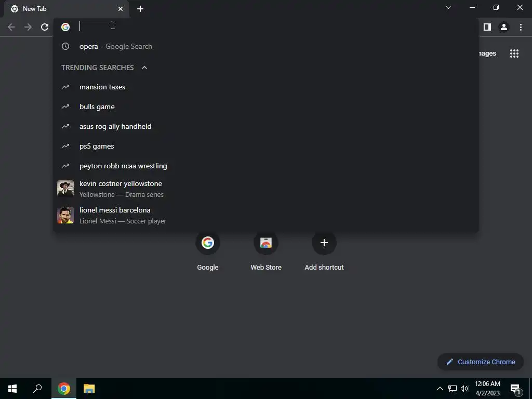Open the Windows Start menu
Screen dimensions: 532x399
(12, 389)
